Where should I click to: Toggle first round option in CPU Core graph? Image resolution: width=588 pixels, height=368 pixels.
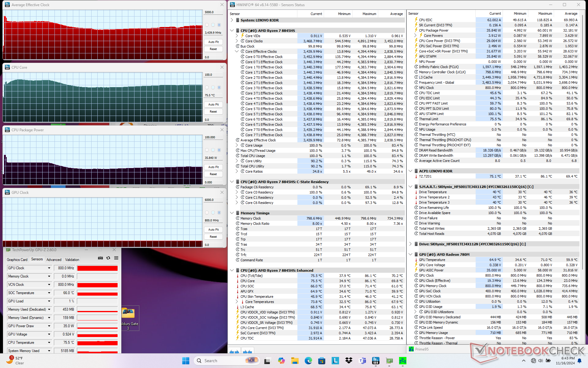click(x=207, y=87)
